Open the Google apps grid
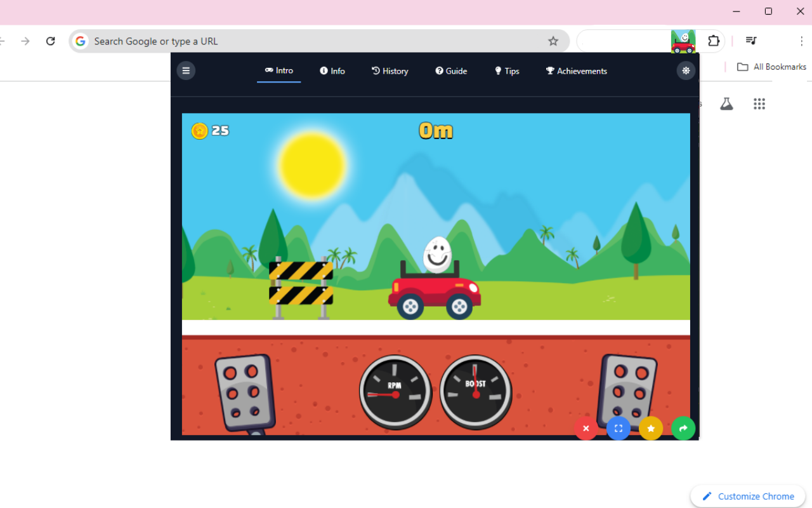Screen dimensions: 812x508 pos(759,104)
